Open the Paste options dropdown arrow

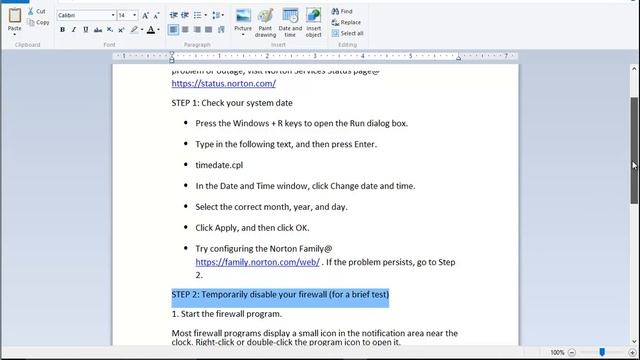pos(15,35)
